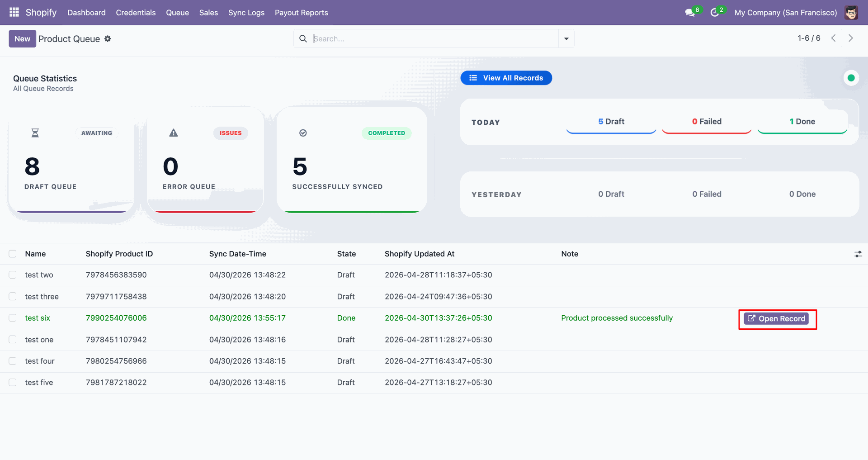Check the 'test four' row checkbox
Screen dimensions: 868x460
(13, 361)
